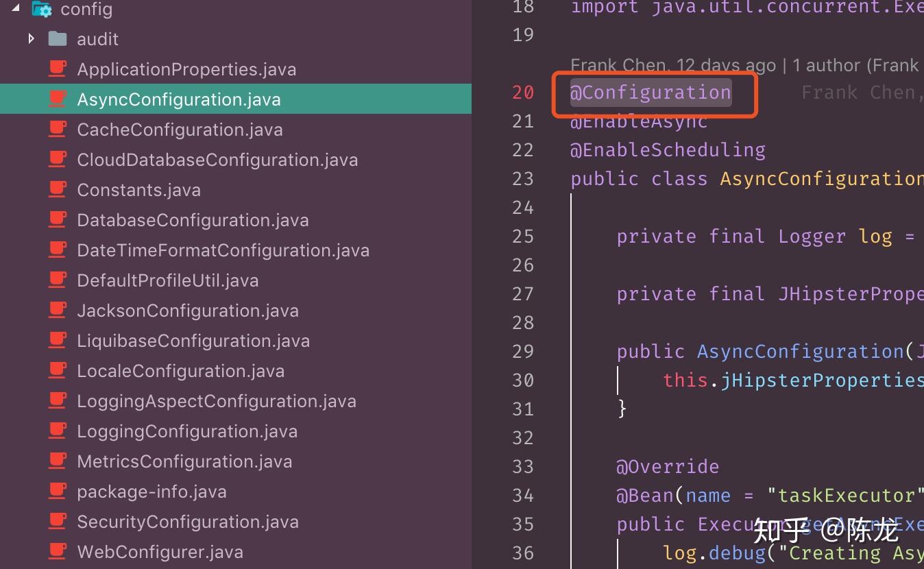Click the Java class icon beside ApplicationProperties.java
924x569 pixels.
click(x=58, y=69)
